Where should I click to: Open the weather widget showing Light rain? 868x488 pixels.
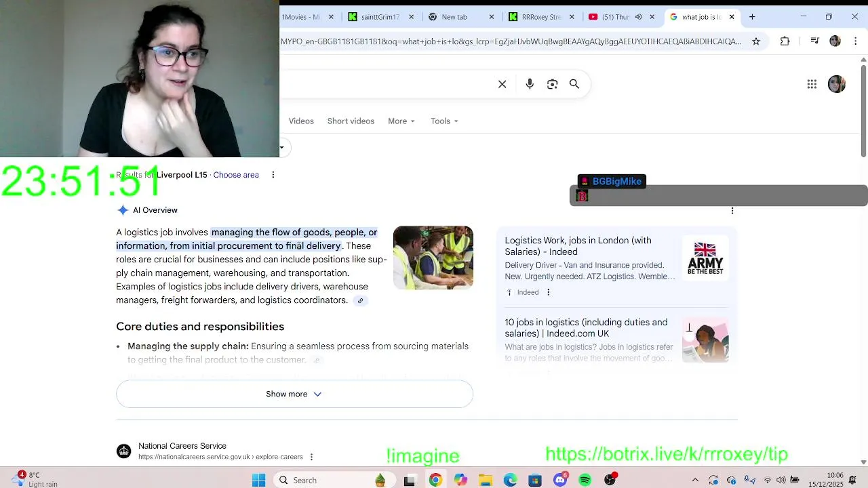pos(35,479)
